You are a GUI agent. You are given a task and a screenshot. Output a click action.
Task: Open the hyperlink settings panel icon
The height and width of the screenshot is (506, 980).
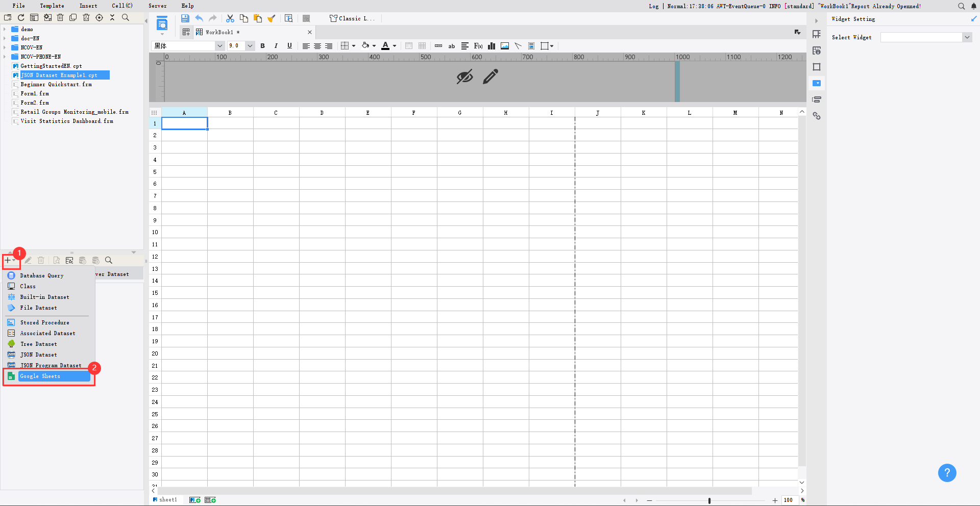click(817, 116)
